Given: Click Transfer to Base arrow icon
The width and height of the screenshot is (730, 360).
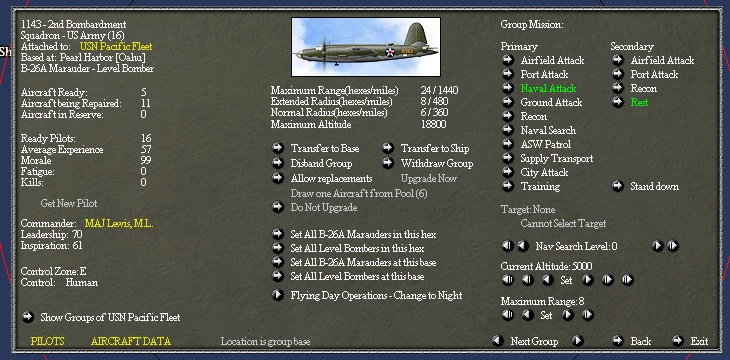Looking at the screenshot, I should 277,148.
